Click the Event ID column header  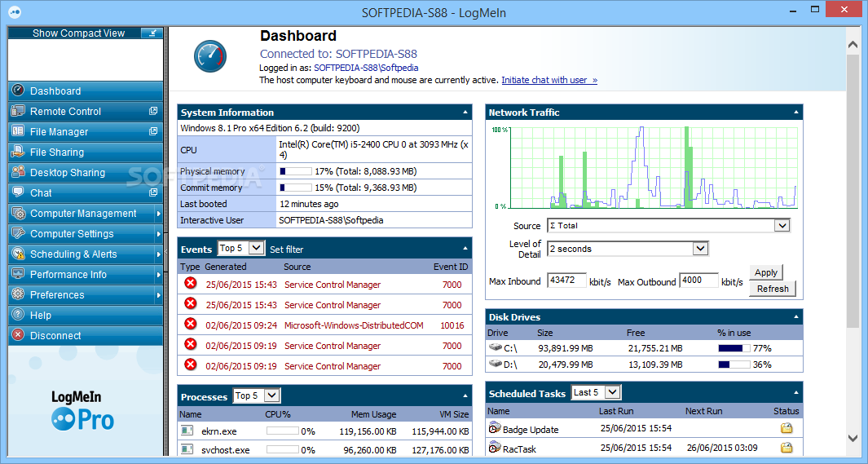(451, 267)
